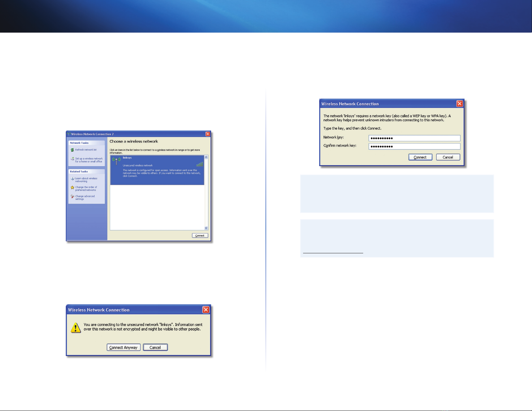The width and height of the screenshot is (532, 411).
Task: Select the linksys unsecured wireless network entry
Action: pos(157,170)
